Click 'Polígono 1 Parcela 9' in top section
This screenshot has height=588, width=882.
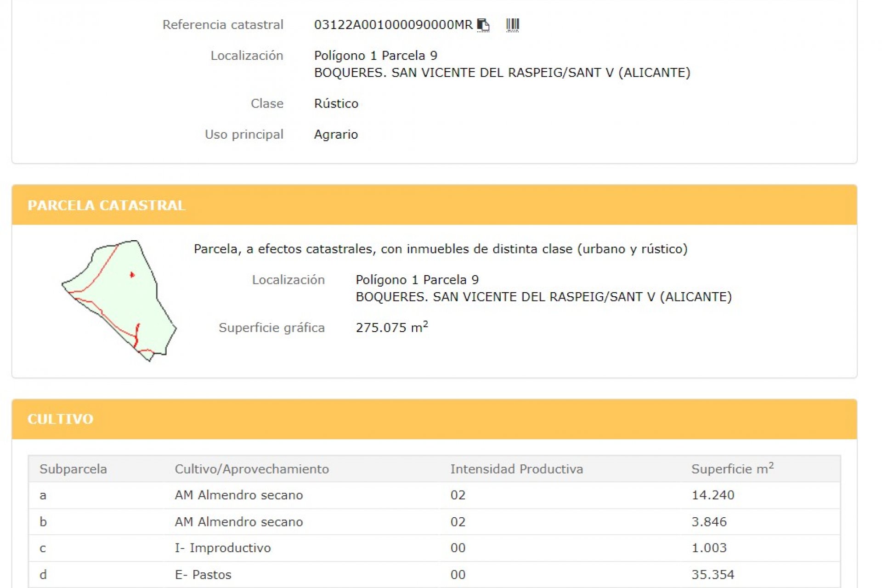(x=376, y=56)
